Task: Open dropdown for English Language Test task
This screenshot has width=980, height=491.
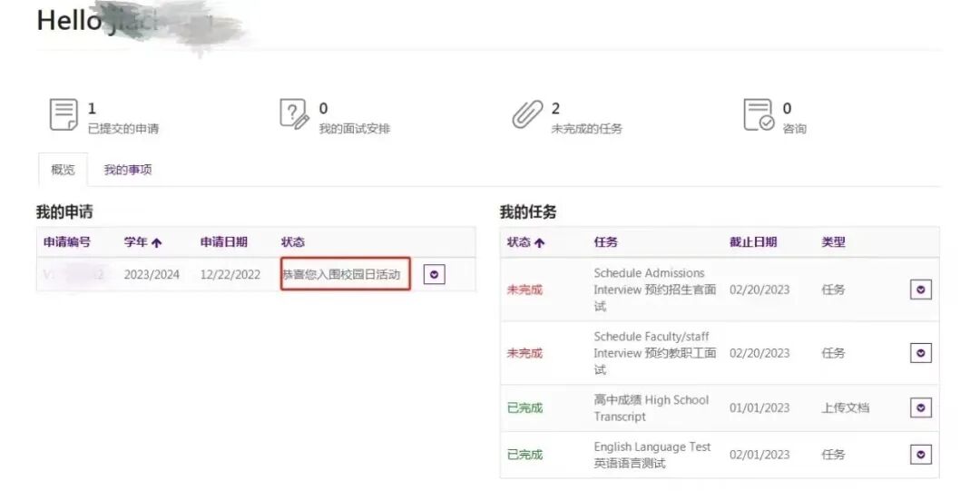Action: 921,455
